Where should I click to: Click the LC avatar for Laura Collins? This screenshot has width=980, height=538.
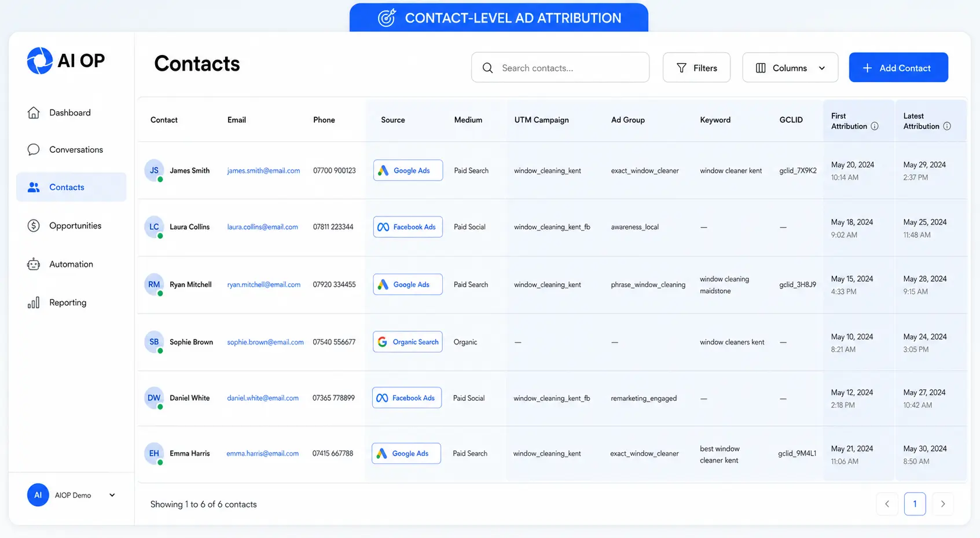(x=154, y=226)
